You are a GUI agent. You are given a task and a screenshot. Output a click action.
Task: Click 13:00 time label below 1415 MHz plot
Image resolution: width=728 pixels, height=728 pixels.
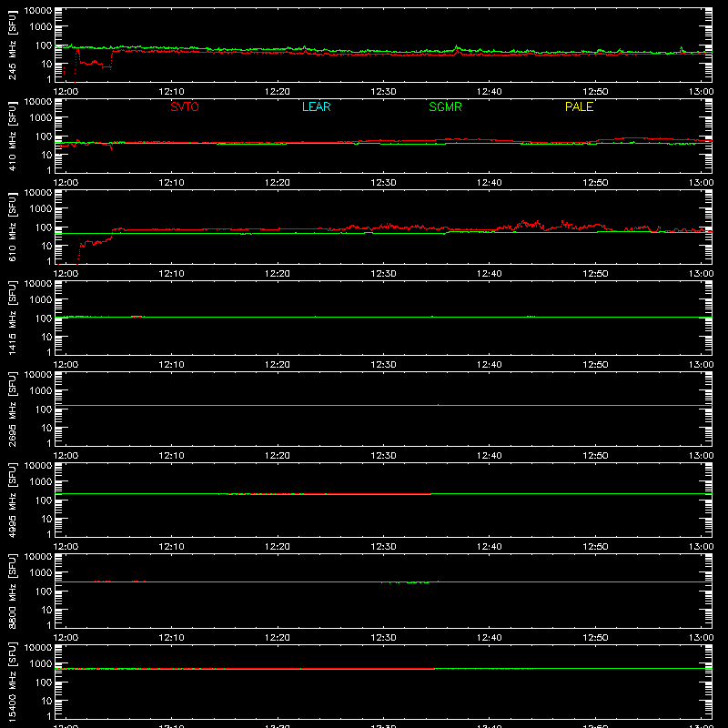coord(701,365)
